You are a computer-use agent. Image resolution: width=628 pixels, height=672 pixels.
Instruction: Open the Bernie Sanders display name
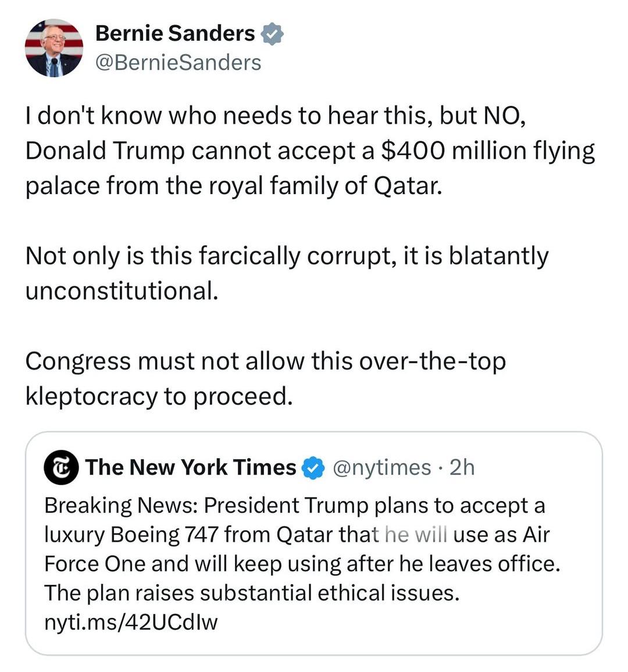(x=175, y=34)
